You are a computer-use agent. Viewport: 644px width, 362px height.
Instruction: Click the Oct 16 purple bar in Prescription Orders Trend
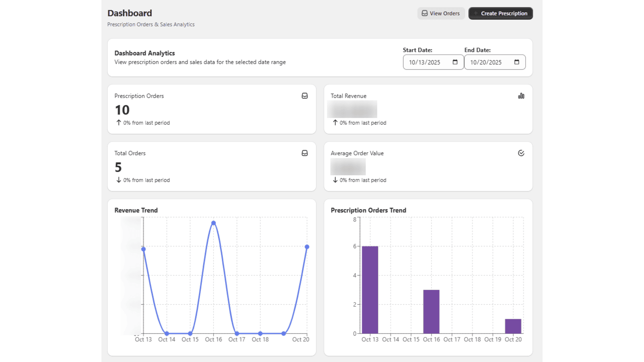click(x=431, y=312)
